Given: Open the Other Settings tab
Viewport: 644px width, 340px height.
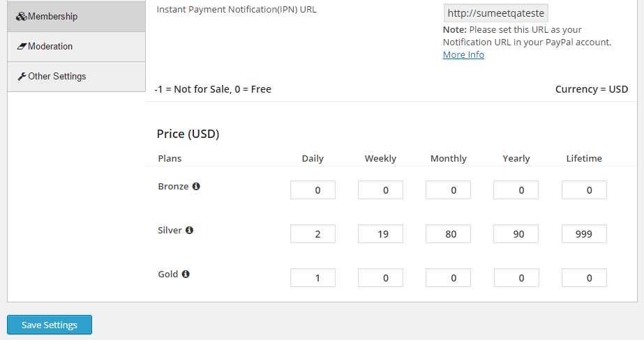Looking at the screenshot, I should pyautogui.click(x=76, y=77).
